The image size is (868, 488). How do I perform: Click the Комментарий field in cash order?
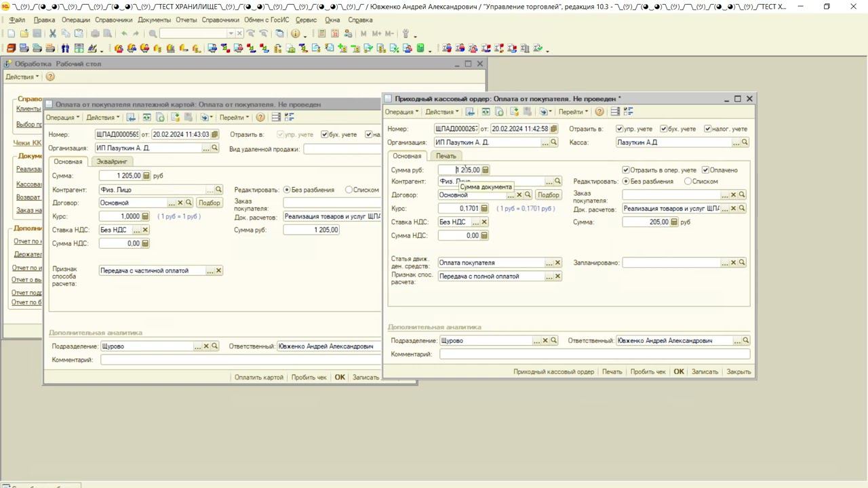pyautogui.click(x=594, y=354)
